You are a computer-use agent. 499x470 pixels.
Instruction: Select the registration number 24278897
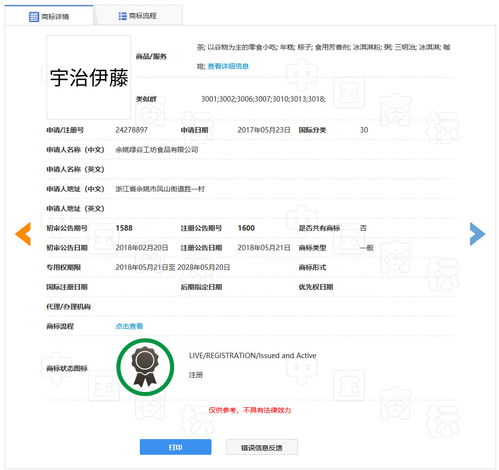point(131,130)
